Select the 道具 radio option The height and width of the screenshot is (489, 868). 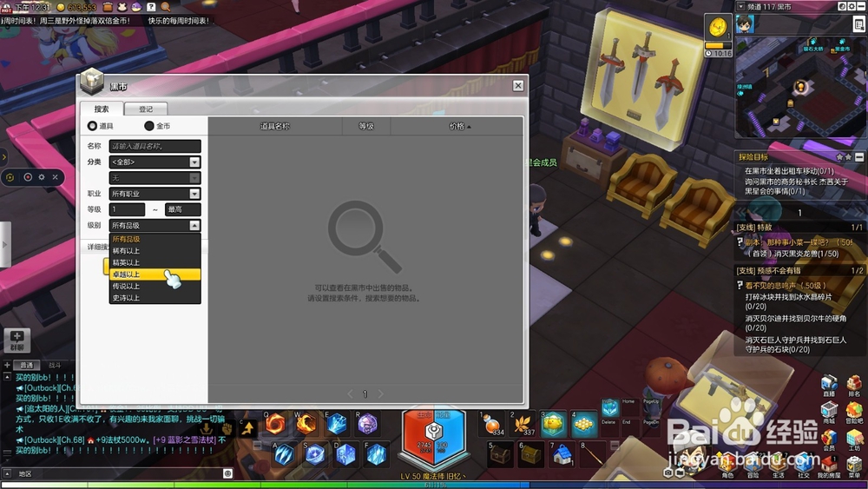tap(92, 126)
